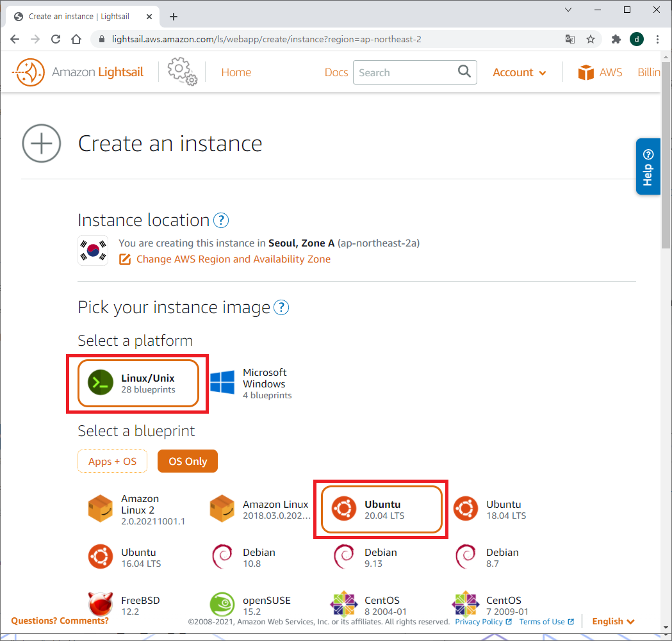Click the edit pencil icon beside Change Region
672x641 pixels.
(125, 259)
